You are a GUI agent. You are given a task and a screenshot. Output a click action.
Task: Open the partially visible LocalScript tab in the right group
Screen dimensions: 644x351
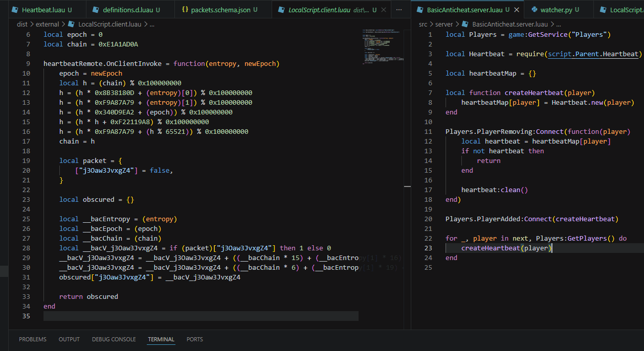620,10
